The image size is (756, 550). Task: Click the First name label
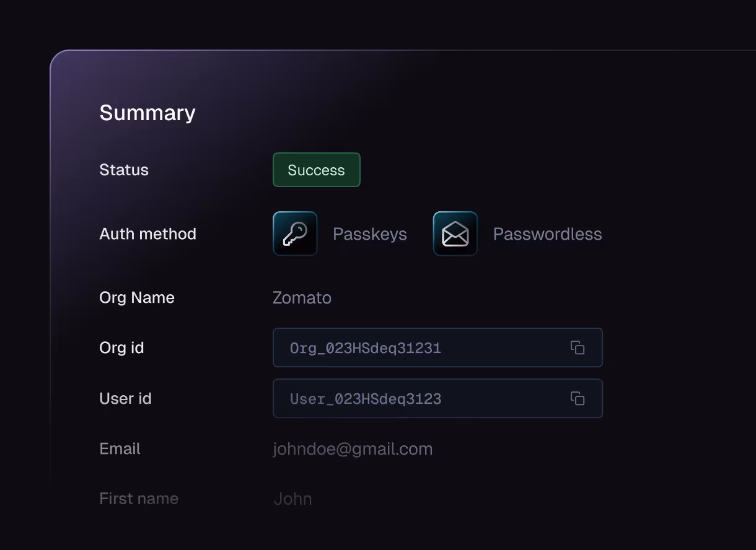(x=139, y=499)
